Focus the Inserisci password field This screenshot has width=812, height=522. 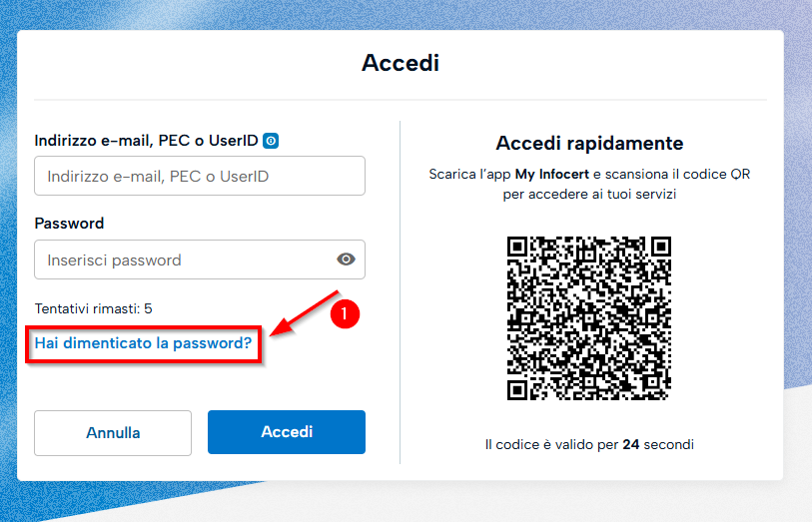[x=185, y=260]
